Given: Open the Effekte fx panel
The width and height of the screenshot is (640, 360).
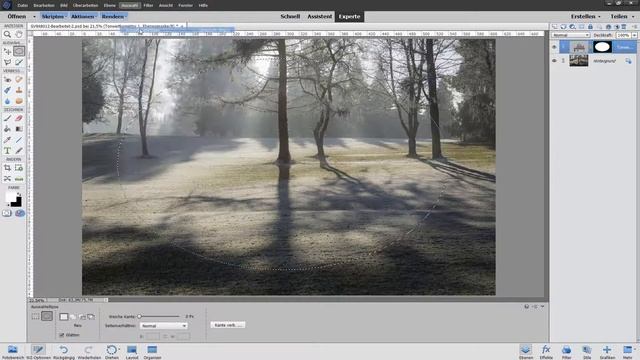Looking at the screenshot, I should (546, 352).
